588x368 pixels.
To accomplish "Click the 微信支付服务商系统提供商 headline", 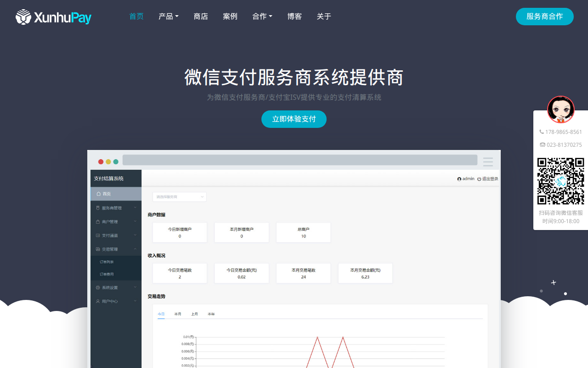I will point(294,77).
